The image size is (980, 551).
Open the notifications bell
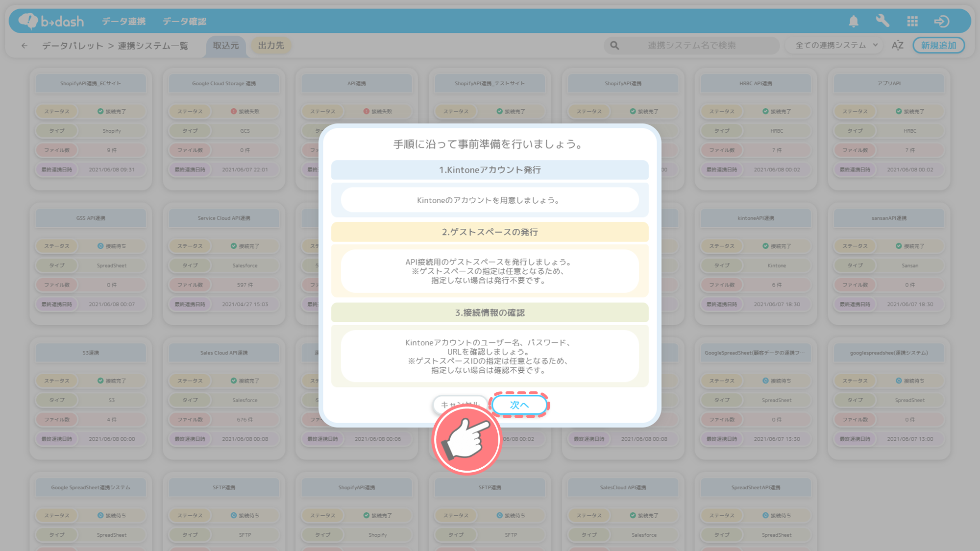pos(854,21)
